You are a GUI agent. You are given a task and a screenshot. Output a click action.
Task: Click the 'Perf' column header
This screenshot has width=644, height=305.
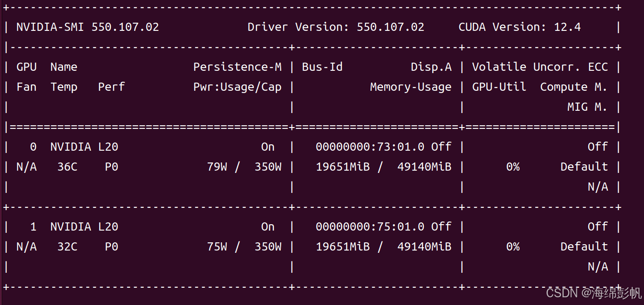(x=112, y=87)
